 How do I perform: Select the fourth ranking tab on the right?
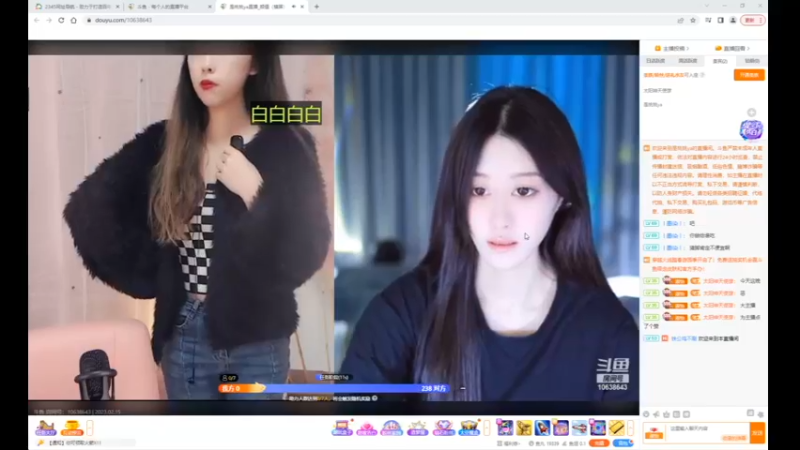click(x=752, y=61)
